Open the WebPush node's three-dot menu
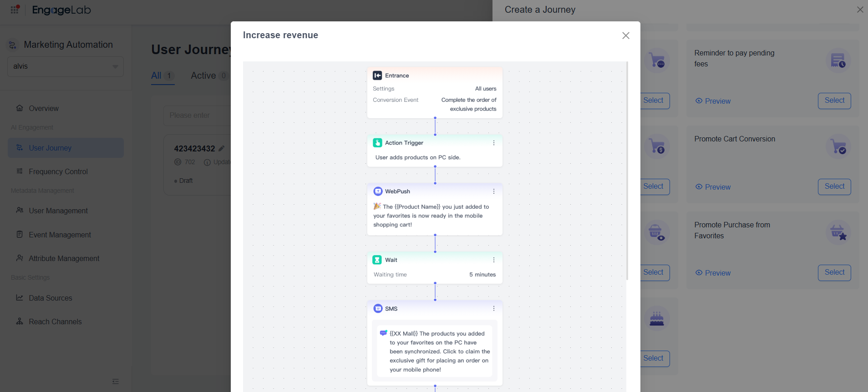This screenshot has height=392, width=868. (494, 191)
